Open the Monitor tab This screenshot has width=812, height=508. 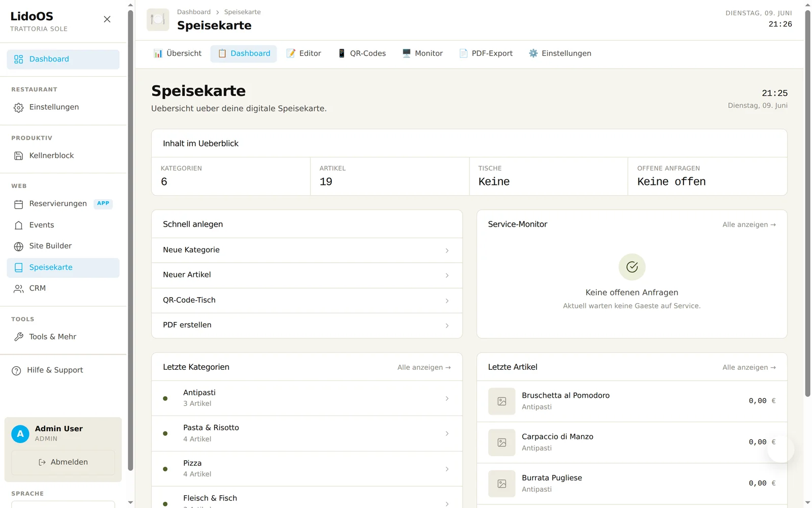pos(422,54)
